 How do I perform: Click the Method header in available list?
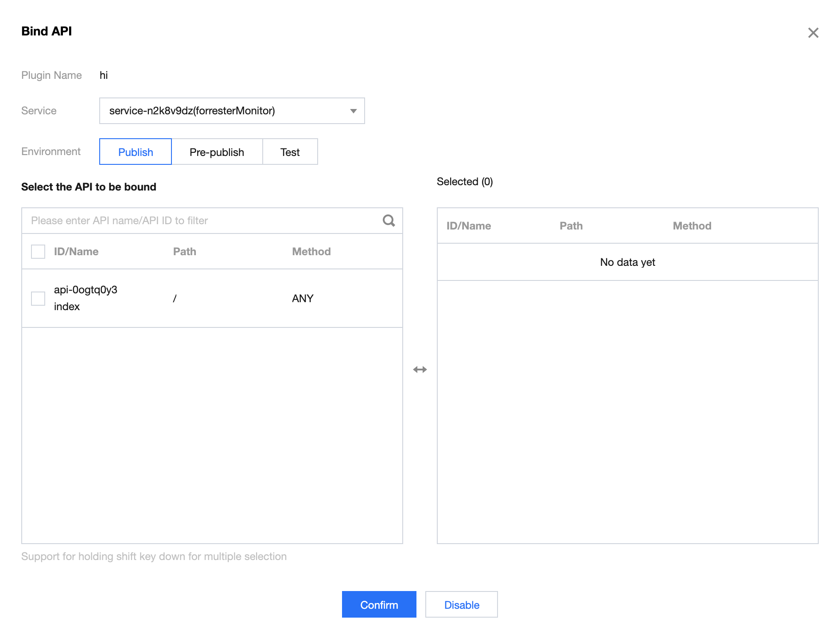[x=311, y=252]
